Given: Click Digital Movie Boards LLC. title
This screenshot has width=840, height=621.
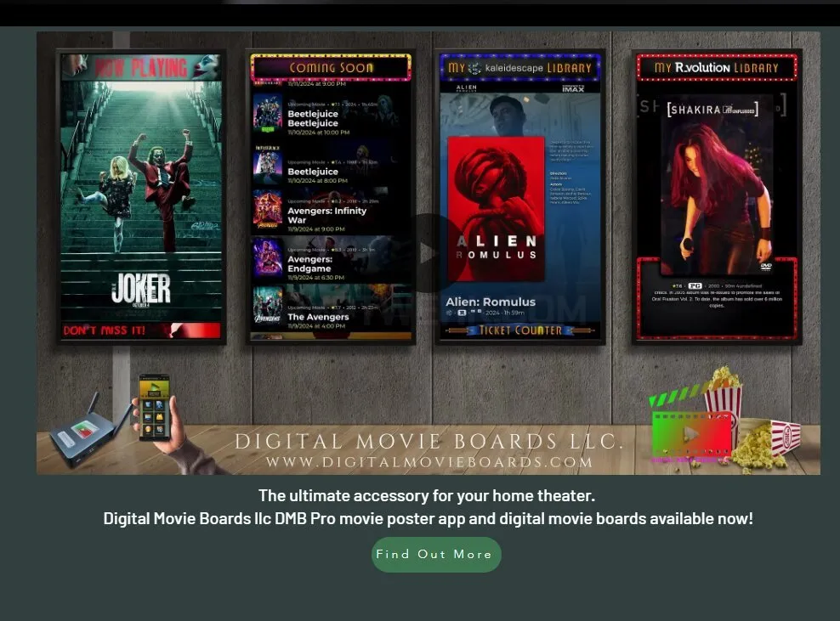Looking at the screenshot, I should pos(429,441).
